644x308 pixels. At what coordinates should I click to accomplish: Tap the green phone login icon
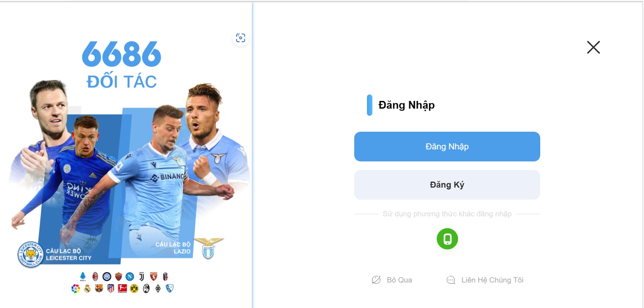coord(447,239)
